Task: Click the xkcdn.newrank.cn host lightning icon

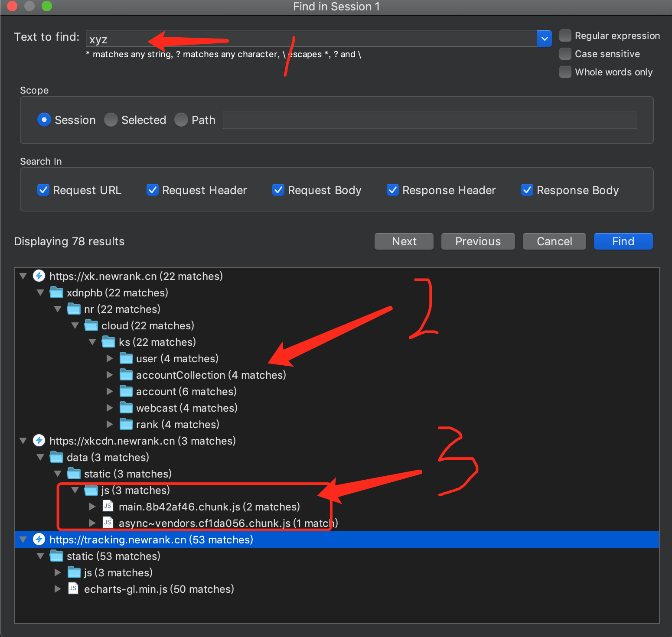Action: (x=39, y=440)
